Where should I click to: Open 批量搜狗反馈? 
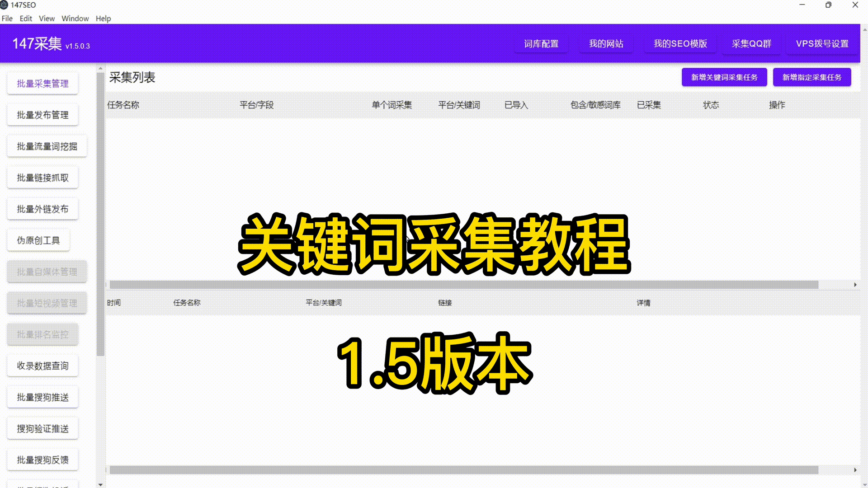(x=42, y=460)
